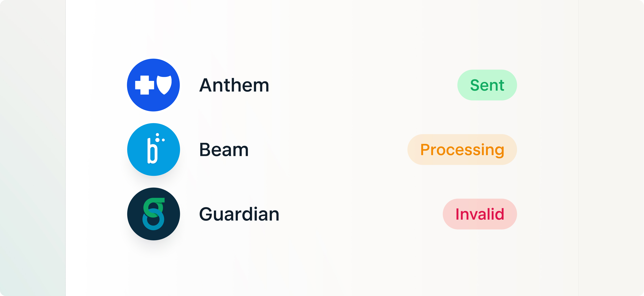Viewport: 644px width, 296px height.
Task: Click empty space in the Anthem row
Action: [362, 85]
